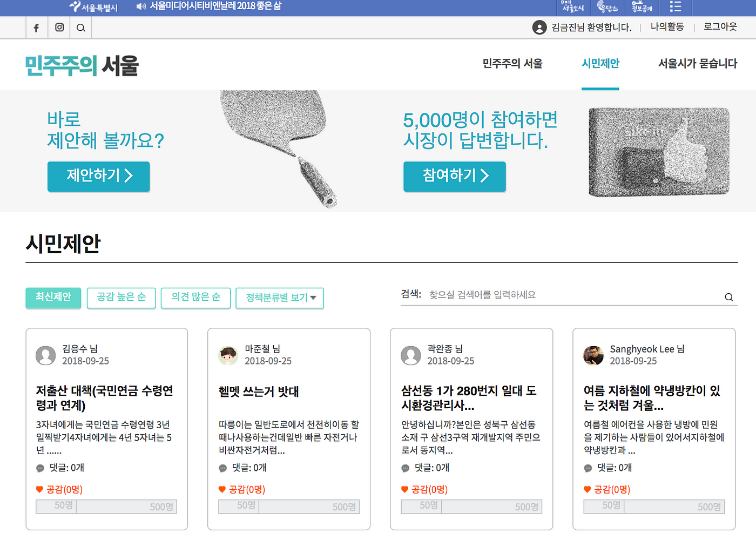
Task: Click comment bubble icon on 헬멧 쓰는거 card
Action: 222,468
